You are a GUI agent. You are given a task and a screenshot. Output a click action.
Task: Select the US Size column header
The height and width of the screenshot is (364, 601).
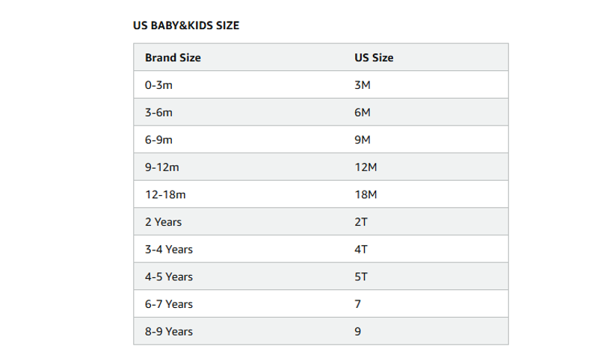[374, 58]
